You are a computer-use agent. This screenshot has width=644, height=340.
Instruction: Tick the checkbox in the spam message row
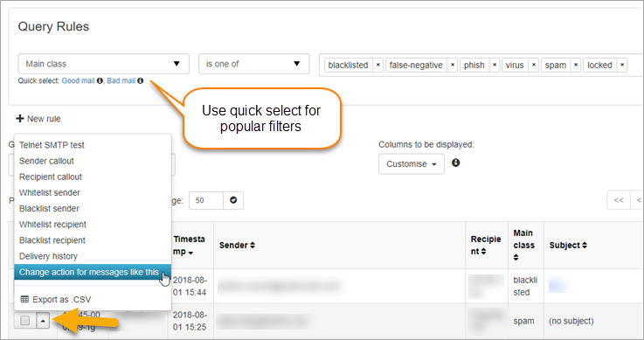pos(24,320)
